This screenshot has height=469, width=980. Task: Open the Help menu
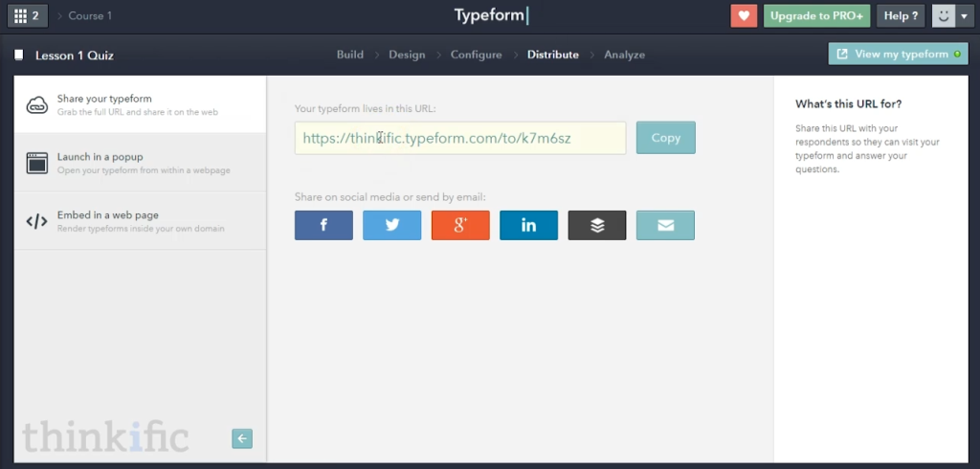901,16
